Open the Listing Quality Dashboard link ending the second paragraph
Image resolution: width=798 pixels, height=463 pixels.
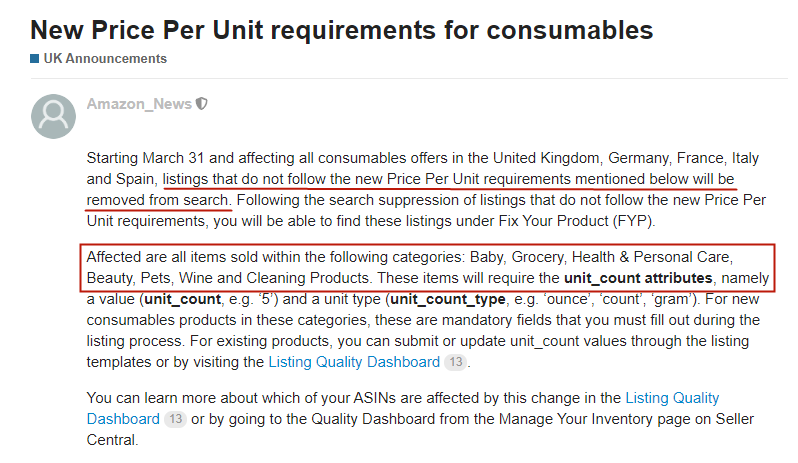point(353,362)
